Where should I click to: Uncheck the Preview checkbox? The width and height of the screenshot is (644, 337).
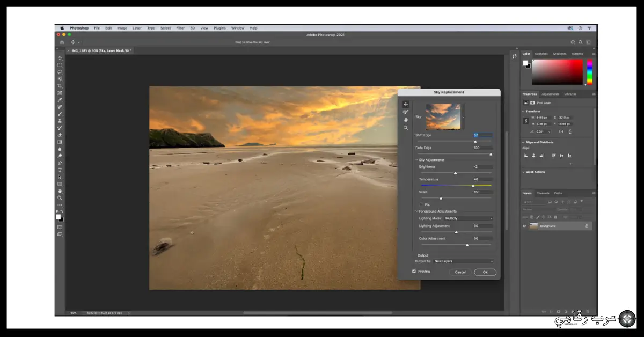pos(414,272)
